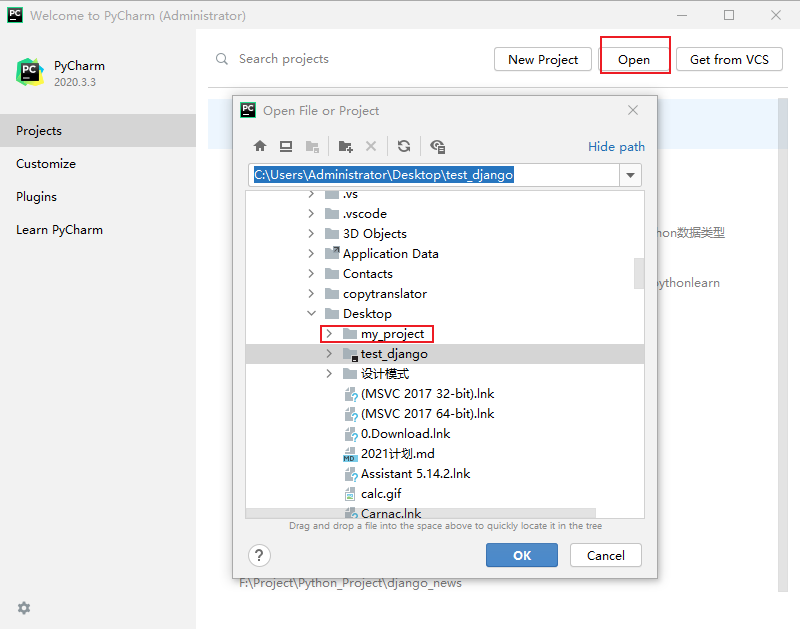Viewport: 800px width, 629px height.
Task: Click the search magnifier icon
Action: (222, 59)
